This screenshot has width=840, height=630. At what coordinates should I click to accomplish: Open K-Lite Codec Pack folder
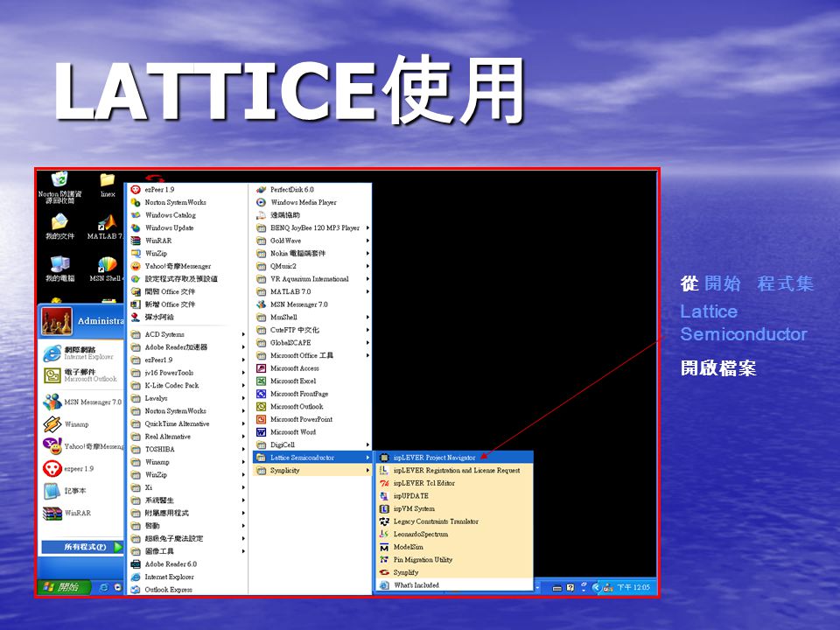coord(187,385)
